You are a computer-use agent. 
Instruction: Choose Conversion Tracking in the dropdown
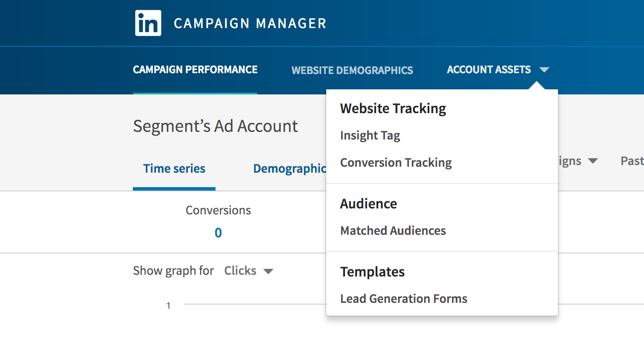coord(396,163)
